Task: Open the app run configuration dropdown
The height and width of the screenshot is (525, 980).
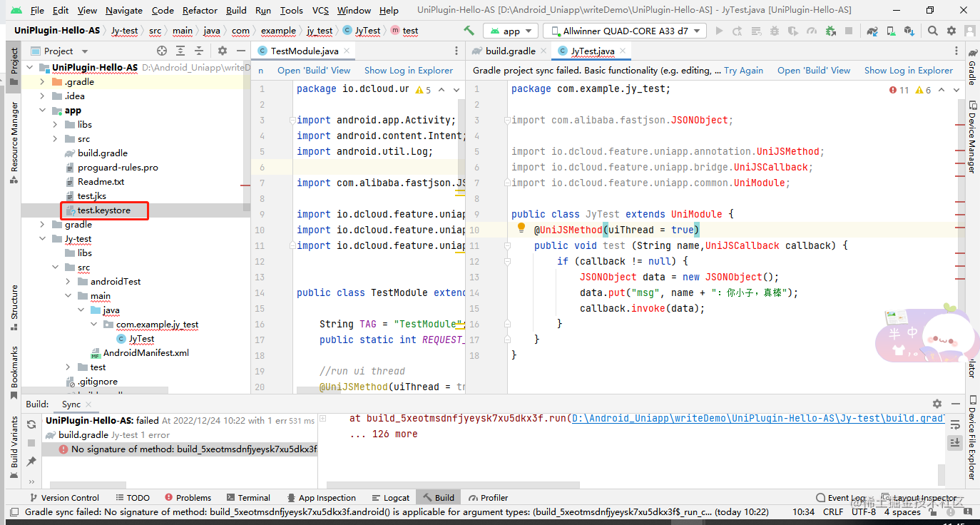Action: (x=511, y=31)
